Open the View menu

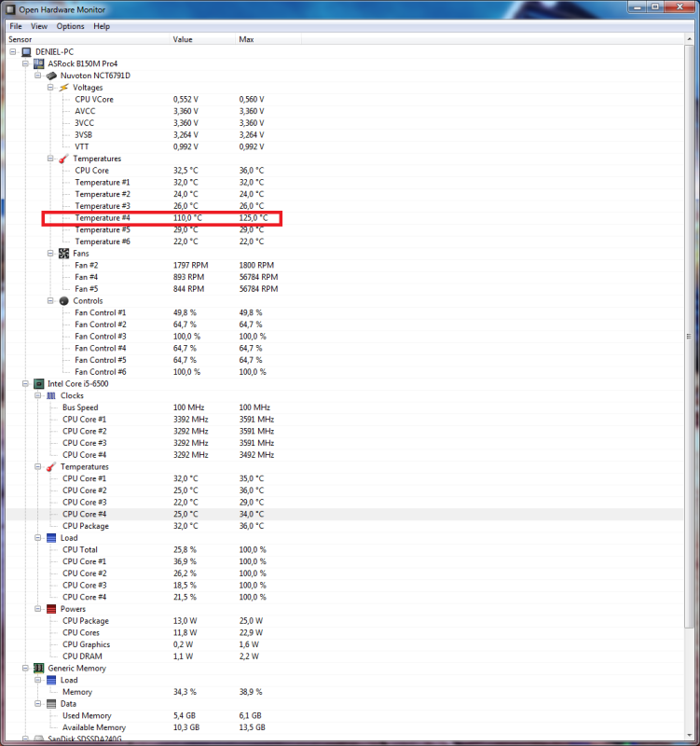tap(39, 26)
